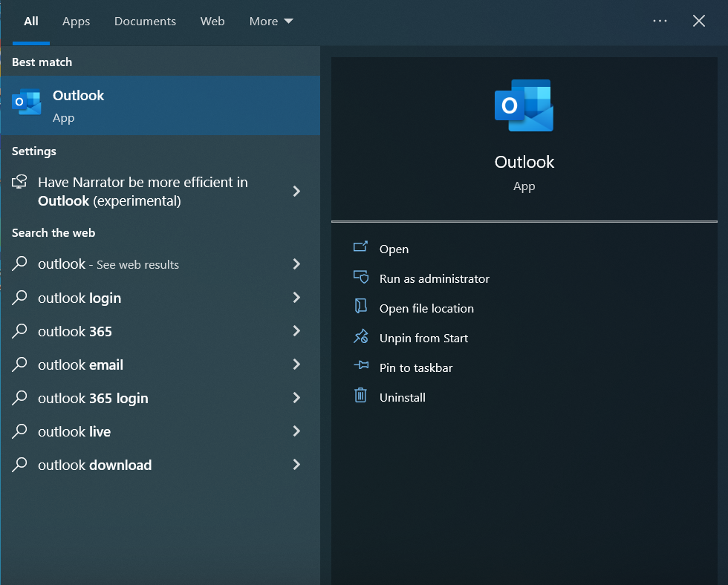The image size is (728, 585).
Task: Select the All search tab
Action: pyautogui.click(x=31, y=22)
